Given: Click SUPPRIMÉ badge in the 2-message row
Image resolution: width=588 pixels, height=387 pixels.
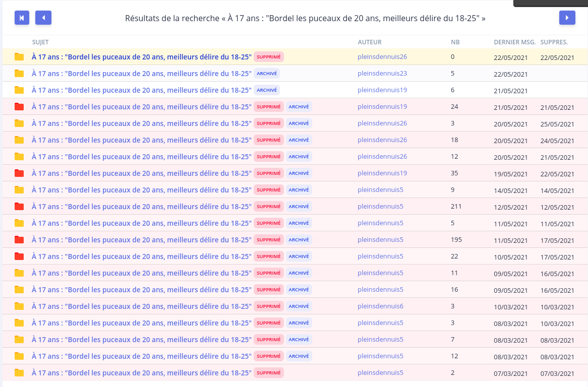Looking at the screenshot, I should click(268, 373).
